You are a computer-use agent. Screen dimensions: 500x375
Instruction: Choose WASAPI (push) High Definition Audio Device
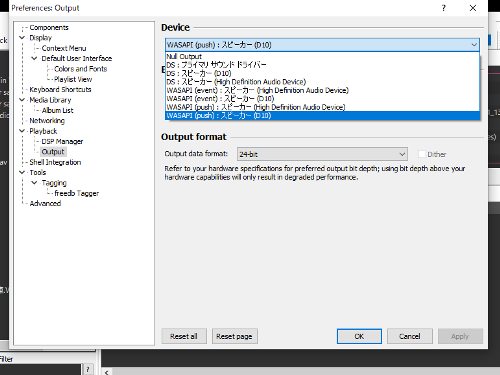322,107
